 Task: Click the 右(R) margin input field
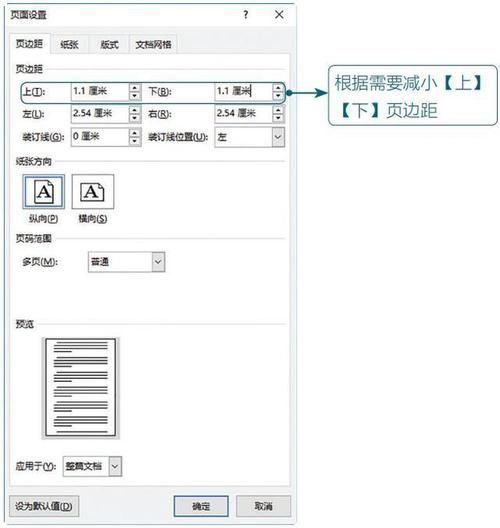pyautogui.click(x=243, y=114)
